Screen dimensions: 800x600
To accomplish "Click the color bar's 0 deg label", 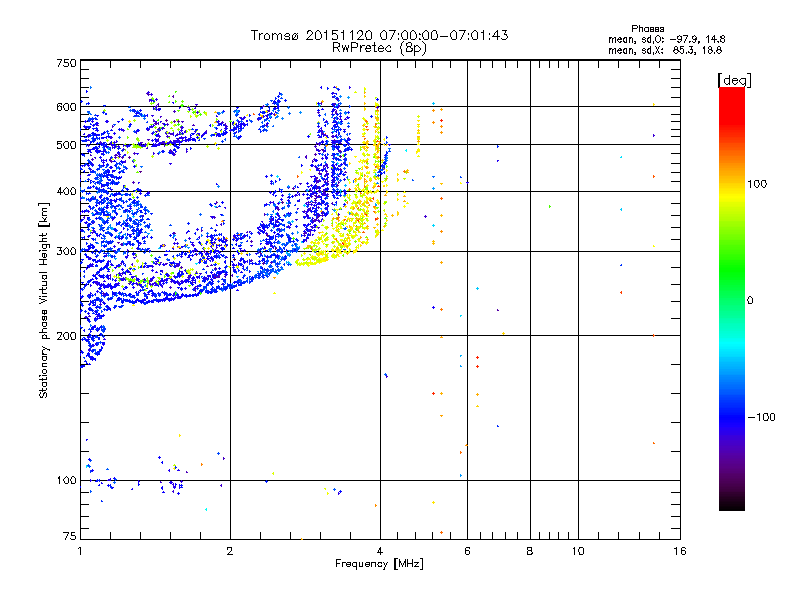I will click(750, 301).
